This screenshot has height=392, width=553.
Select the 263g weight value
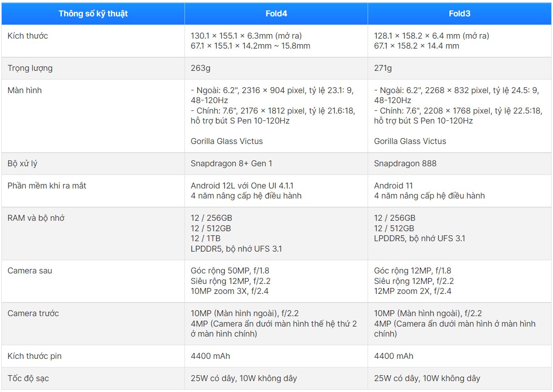tap(200, 68)
